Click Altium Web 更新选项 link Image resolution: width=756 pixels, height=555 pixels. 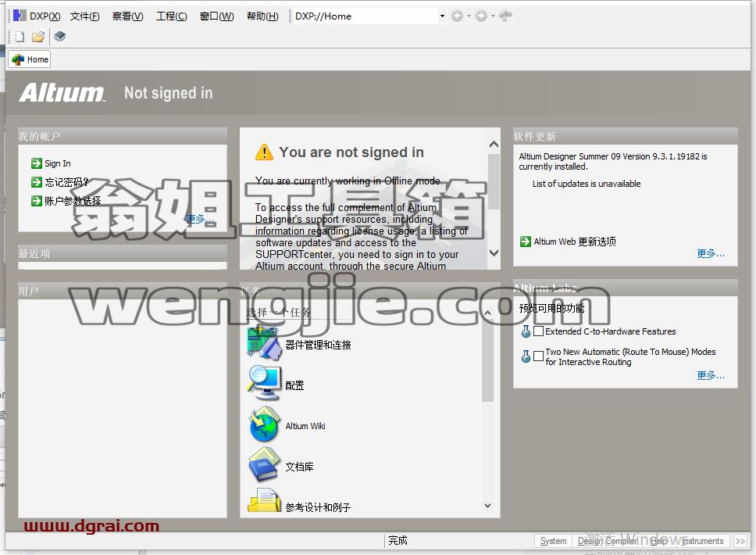[x=575, y=242]
